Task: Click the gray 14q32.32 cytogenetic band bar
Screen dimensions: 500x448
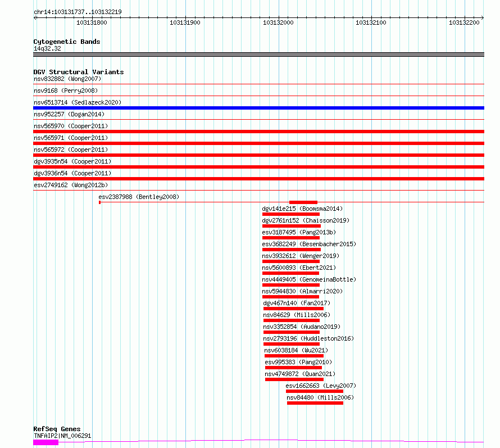Action: coord(258,55)
